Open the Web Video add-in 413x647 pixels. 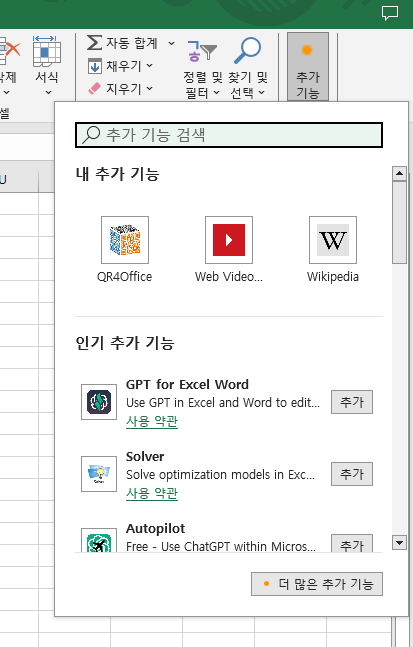tap(229, 250)
